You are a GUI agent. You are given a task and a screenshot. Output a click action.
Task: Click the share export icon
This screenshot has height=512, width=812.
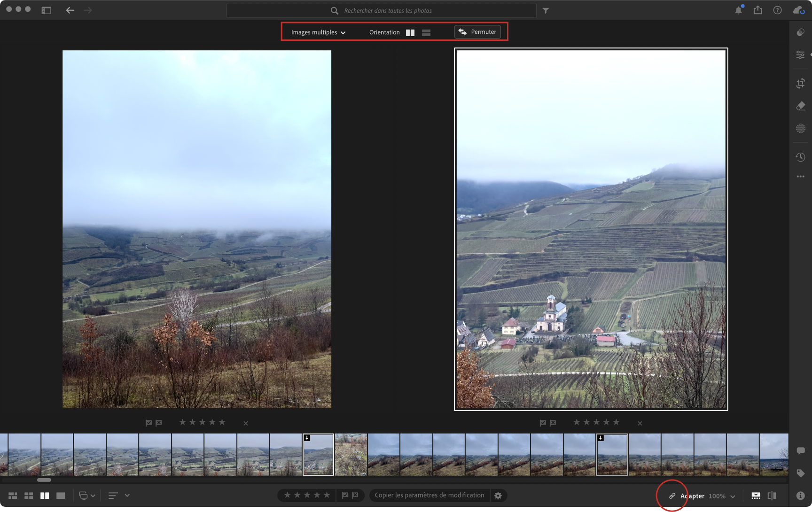[758, 10]
